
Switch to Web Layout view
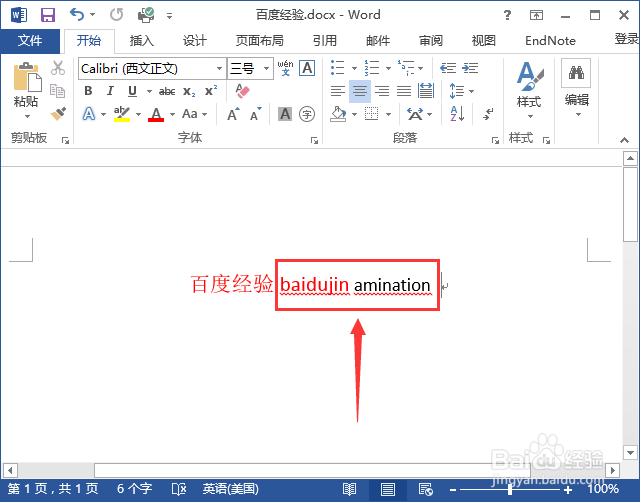425,489
